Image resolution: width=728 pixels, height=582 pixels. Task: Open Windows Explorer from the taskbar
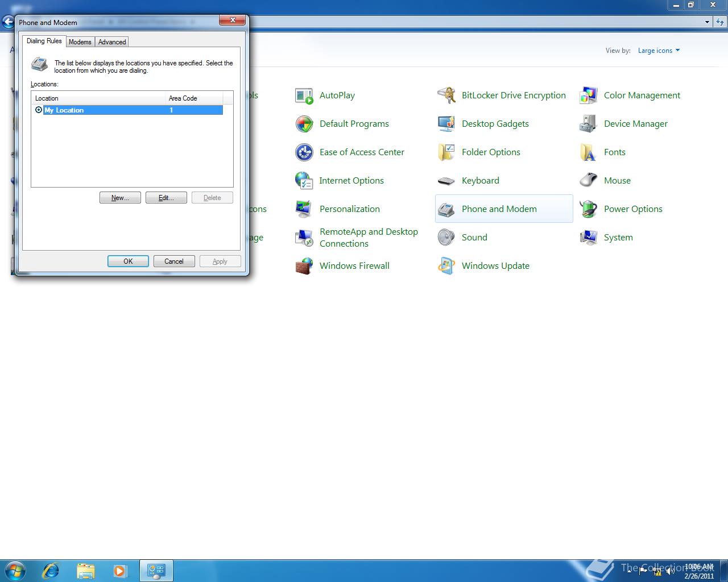85,571
